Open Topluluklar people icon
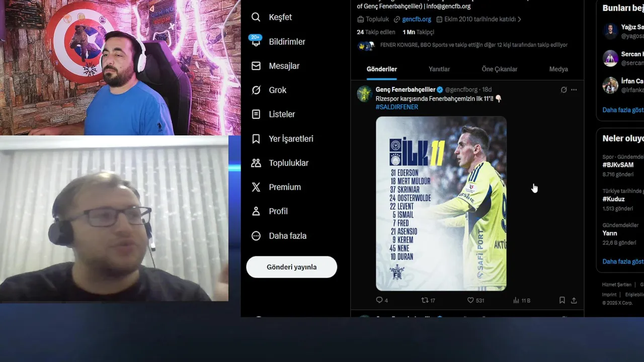This screenshot has height=362, width=644. click(256, 163)
